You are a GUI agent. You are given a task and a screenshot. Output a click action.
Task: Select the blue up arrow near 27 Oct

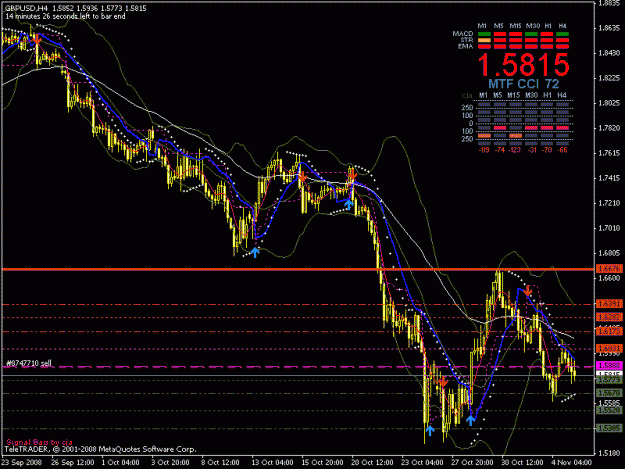coord(471,420)
